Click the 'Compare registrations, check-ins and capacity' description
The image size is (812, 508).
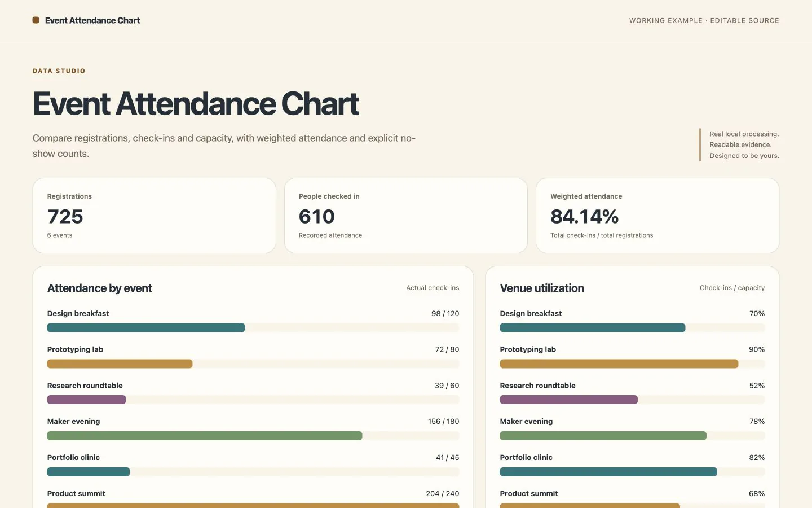click(224, 146)
